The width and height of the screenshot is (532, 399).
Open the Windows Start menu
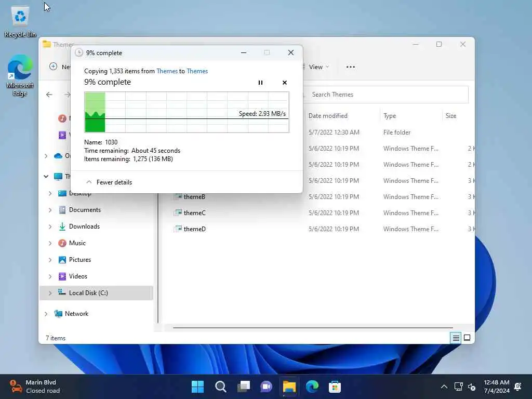[x=197, y=387]
